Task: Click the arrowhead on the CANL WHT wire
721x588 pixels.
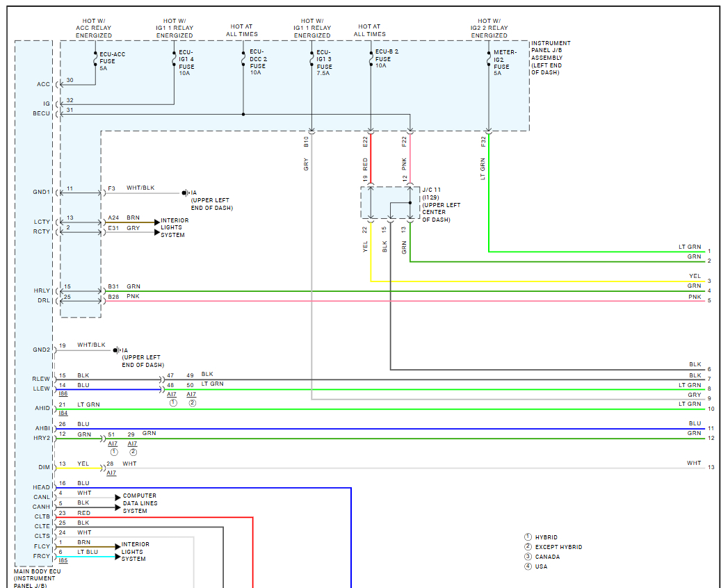Action: 118,498
